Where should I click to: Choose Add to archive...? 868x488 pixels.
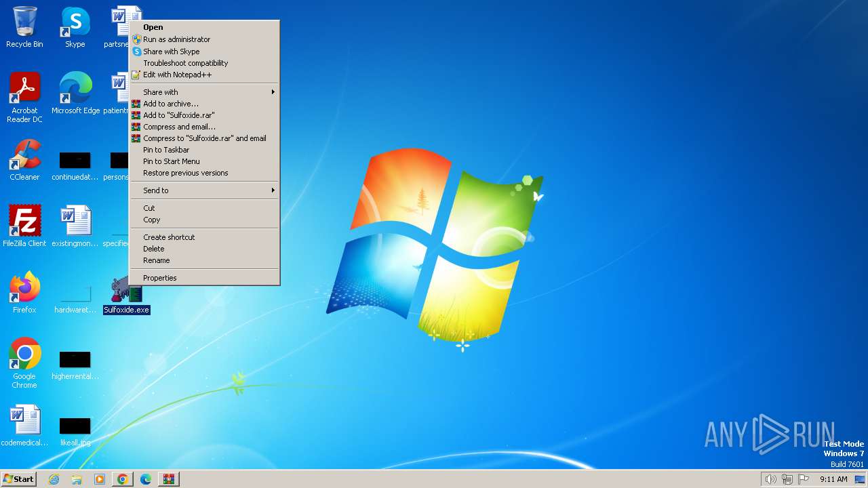[x=204, y=104]
